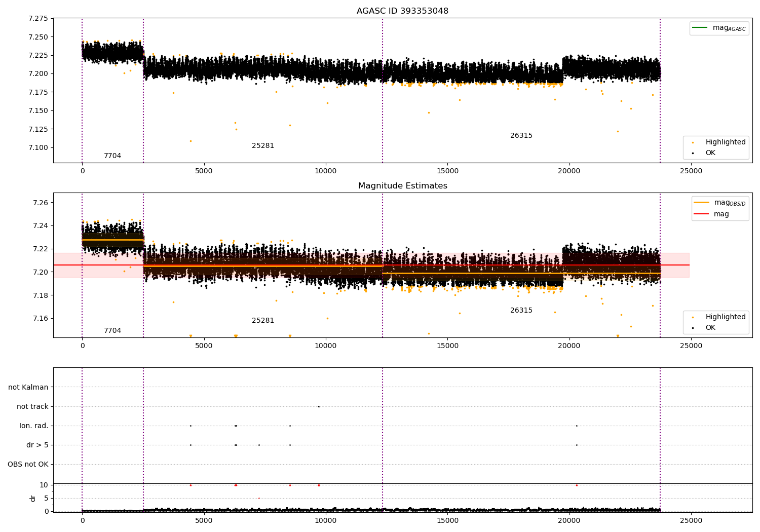This screenshot has height=532, width=760.
Task: Click the 7.100 y-axis tick label
Action: tap(38, 148)
